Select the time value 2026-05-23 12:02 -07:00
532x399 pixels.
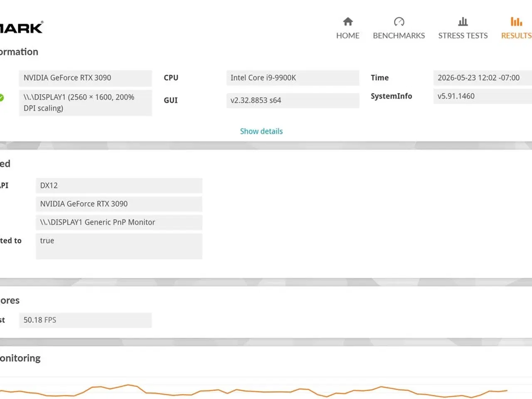tap(483, 78)
